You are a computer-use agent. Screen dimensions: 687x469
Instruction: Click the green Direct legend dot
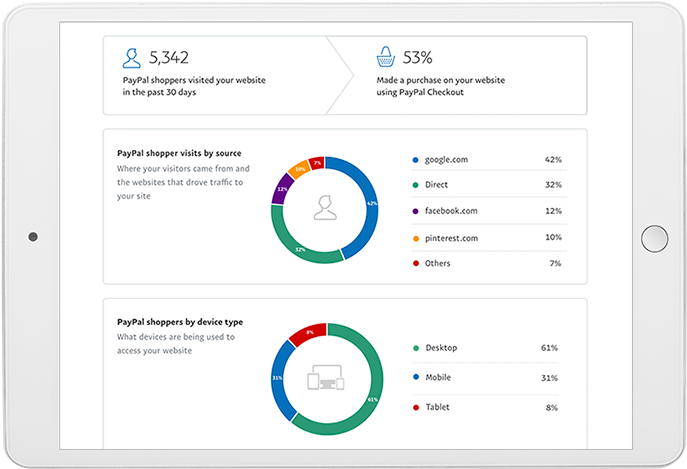[415, 185]
